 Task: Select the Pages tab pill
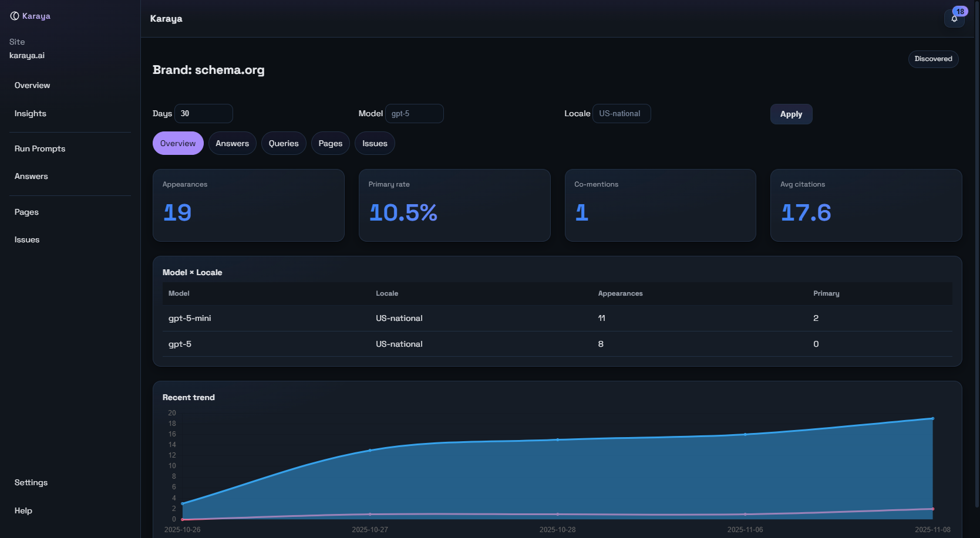tap(330, 143)
